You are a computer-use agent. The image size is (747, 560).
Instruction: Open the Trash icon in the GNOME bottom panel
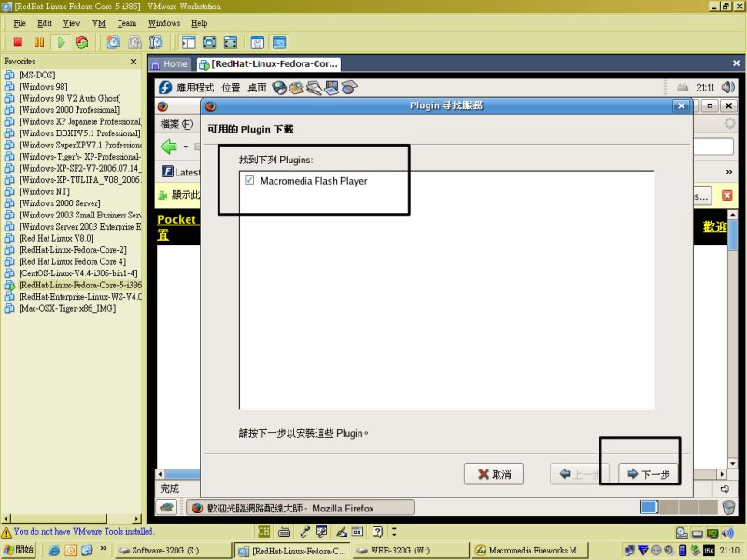pos(728,508)
